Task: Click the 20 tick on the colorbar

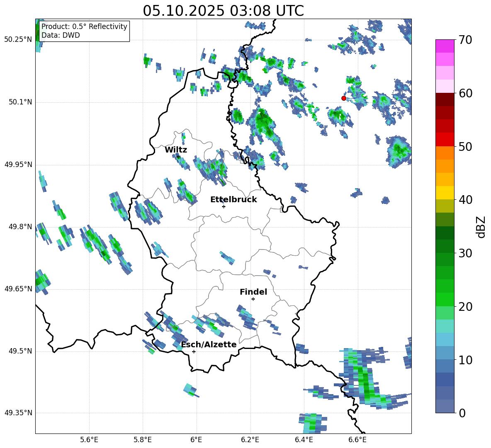Action: (465, 307)
